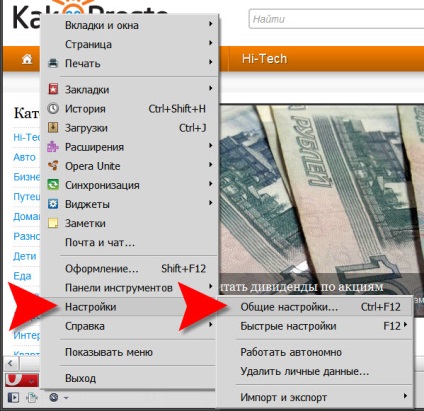Toggle the panel icon in status bar
The height and width of the screenshot is (411, 424).
click(13, 397)
